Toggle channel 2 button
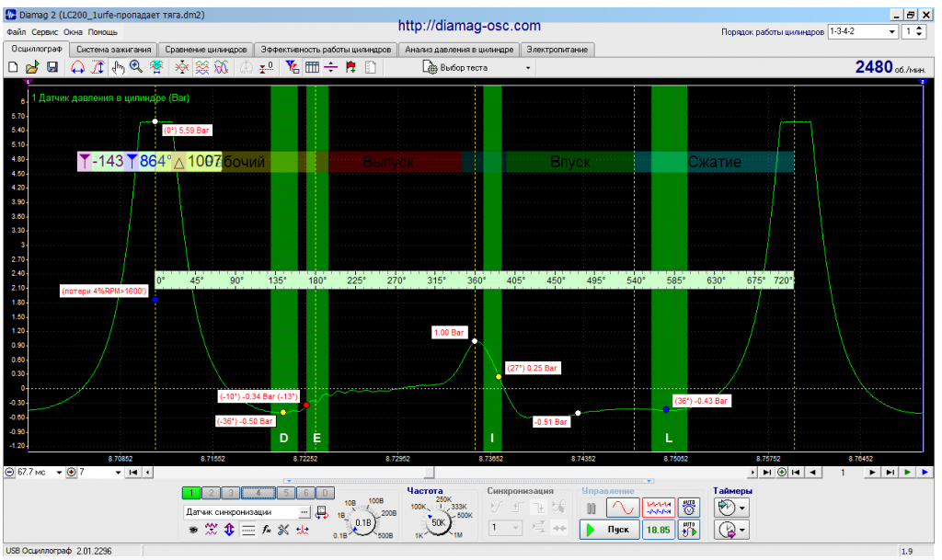Screen dimensions: 942x560 [211, 494]
